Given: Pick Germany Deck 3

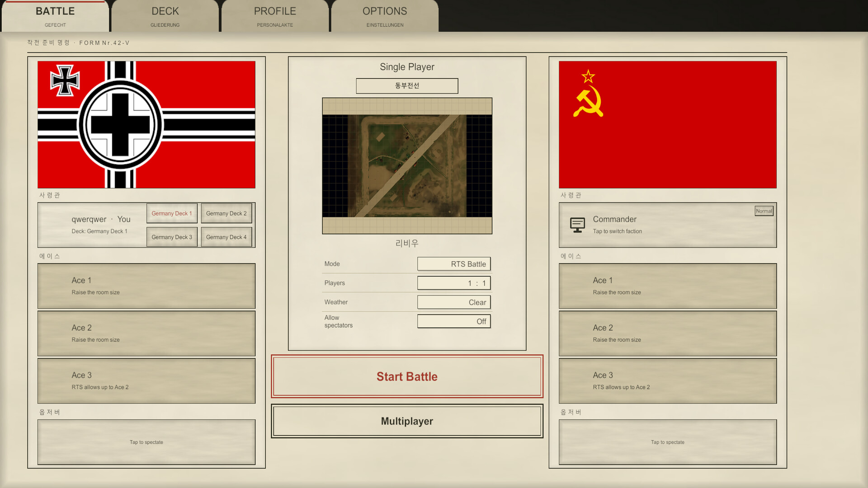Looking at the screenshot, I should [x=172, y=237].
